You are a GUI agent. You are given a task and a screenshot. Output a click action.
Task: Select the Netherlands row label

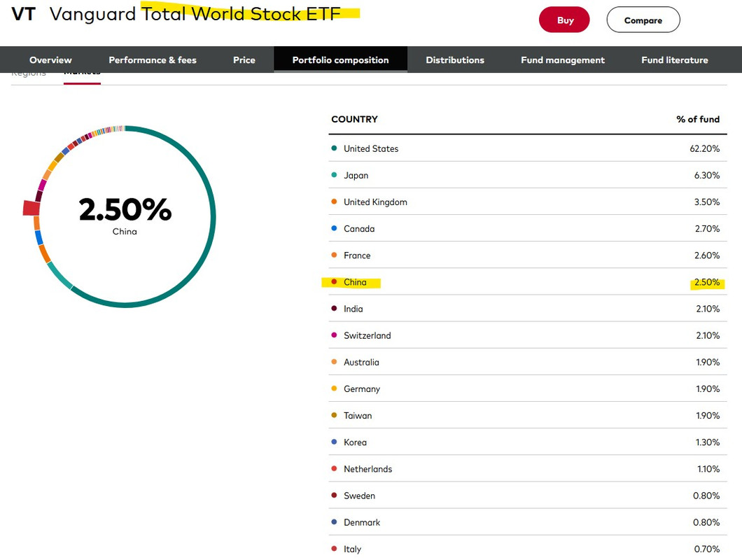tap(367, 469)
